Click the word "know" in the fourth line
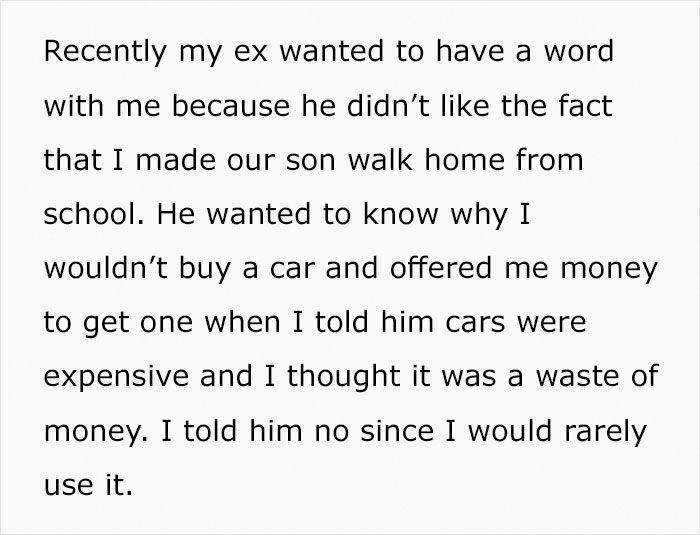The height and width of the screenshot is (535, 700). (x=401, y=214)
